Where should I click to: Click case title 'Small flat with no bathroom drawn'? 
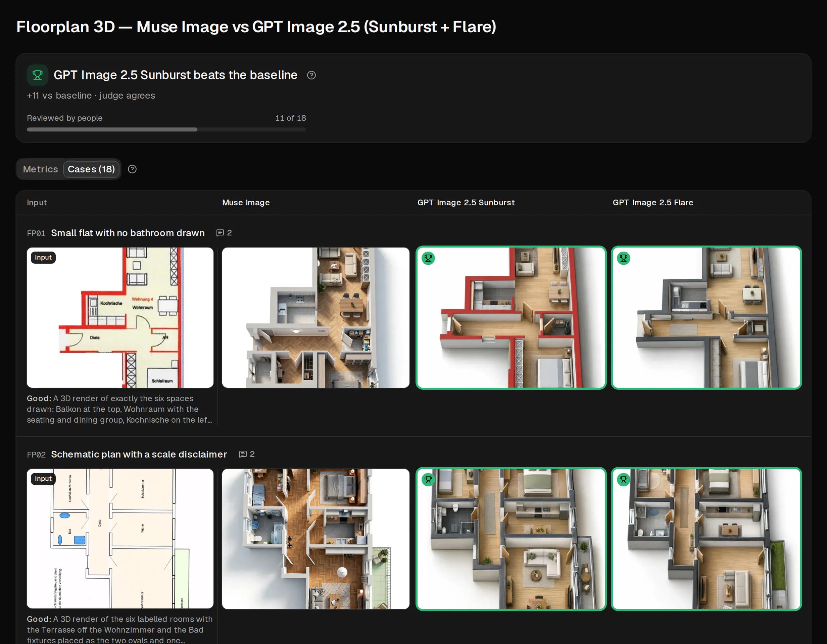coord(128,233)
